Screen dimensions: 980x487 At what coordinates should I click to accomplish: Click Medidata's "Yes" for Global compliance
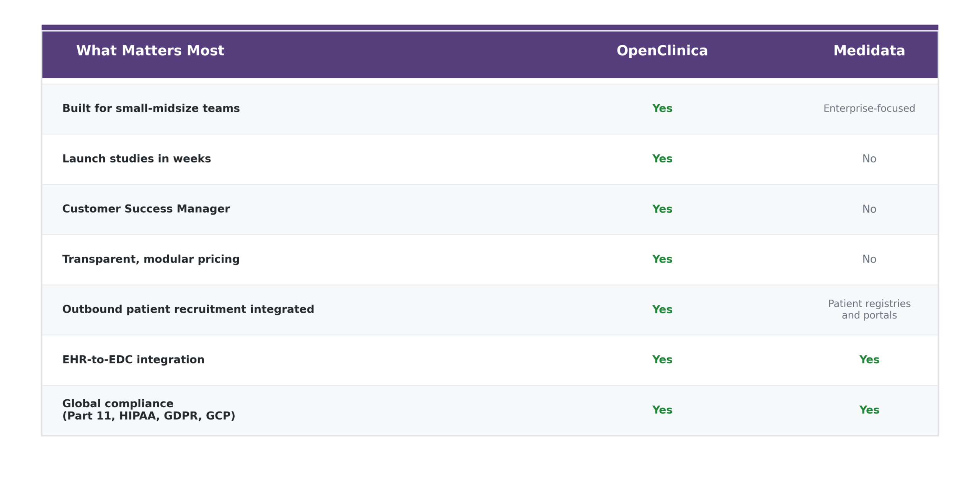click(x=869, y=410)
